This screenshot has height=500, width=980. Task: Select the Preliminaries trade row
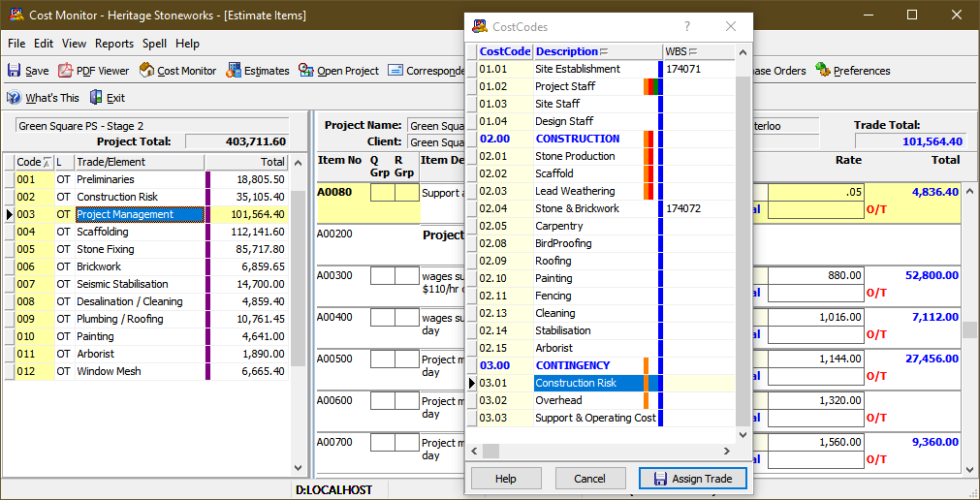[145, 179]
